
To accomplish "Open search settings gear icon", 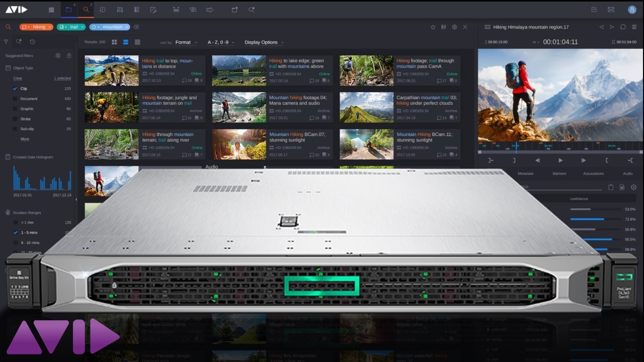I will coord(454,27).
